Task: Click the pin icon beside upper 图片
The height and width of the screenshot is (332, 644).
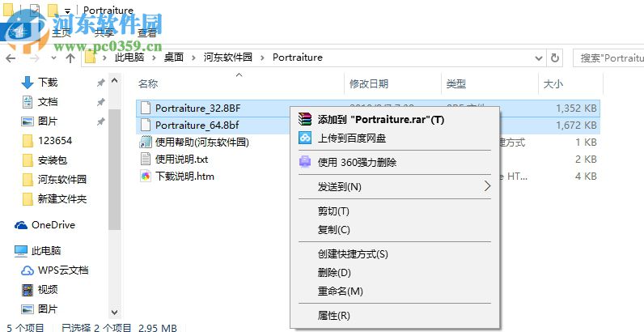Action: pos(100,121)
